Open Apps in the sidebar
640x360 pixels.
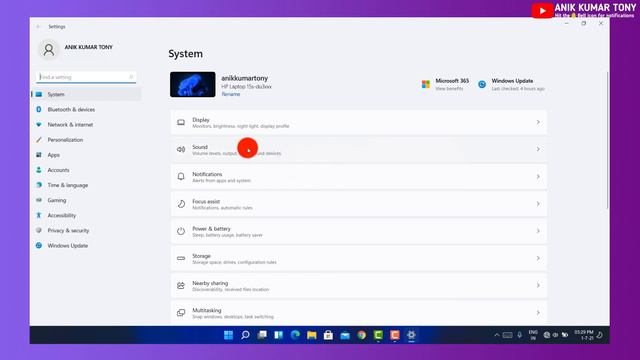(x=86, y=155)
